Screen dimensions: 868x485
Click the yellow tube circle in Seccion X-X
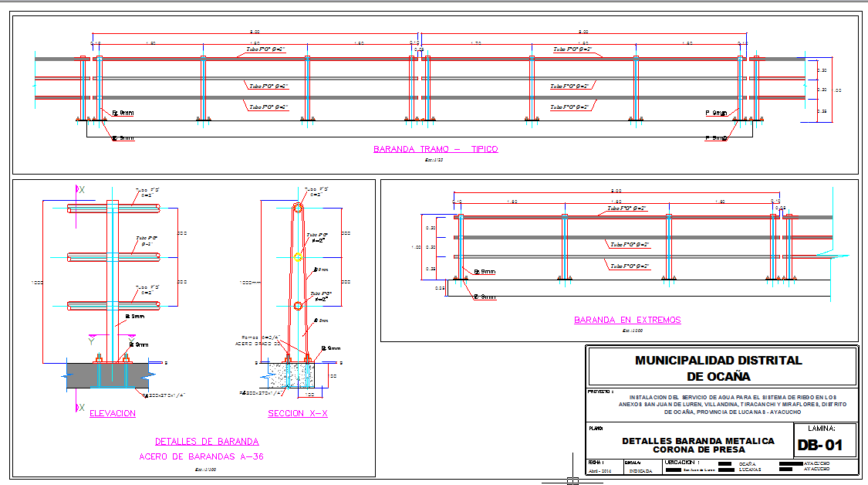298,257
